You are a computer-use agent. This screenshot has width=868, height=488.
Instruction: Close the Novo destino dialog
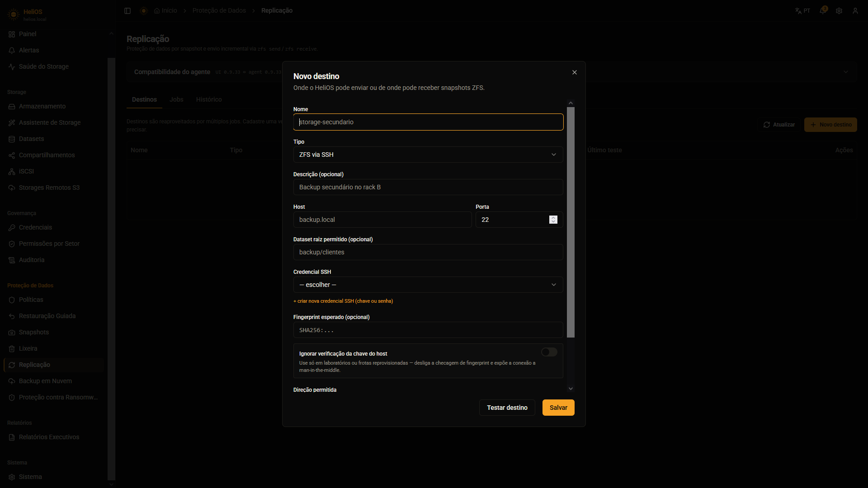pyautogui.click(x=575, y=72)
